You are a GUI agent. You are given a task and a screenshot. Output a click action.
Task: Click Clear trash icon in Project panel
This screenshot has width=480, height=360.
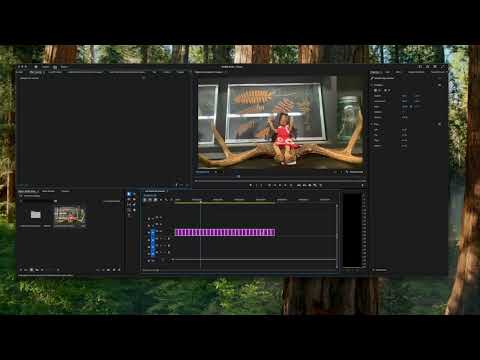(x=119, y=270)
